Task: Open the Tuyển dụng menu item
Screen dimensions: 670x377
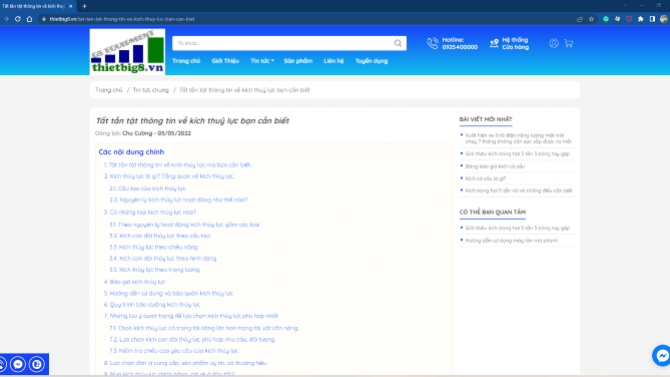Action: point(371,61)
